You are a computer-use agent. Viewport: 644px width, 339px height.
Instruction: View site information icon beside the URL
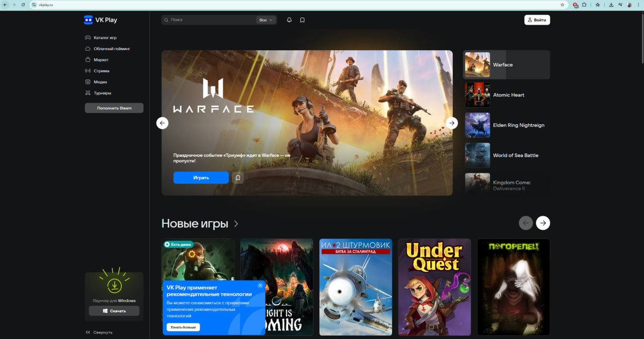34,5
